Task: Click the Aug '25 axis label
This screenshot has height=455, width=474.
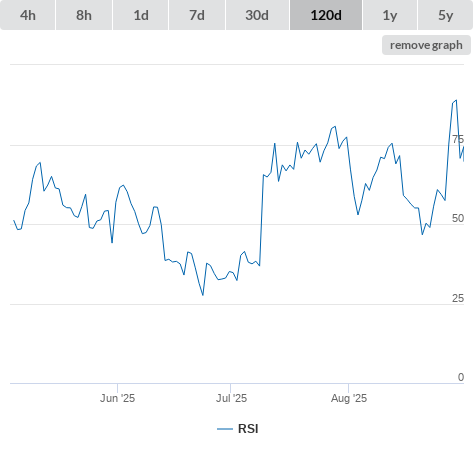Action: point(349,398)
